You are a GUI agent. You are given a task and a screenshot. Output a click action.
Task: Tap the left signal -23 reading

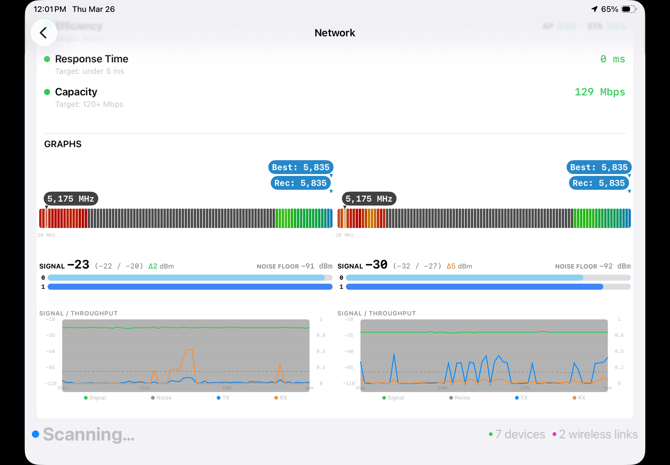(x=78, y=265)
